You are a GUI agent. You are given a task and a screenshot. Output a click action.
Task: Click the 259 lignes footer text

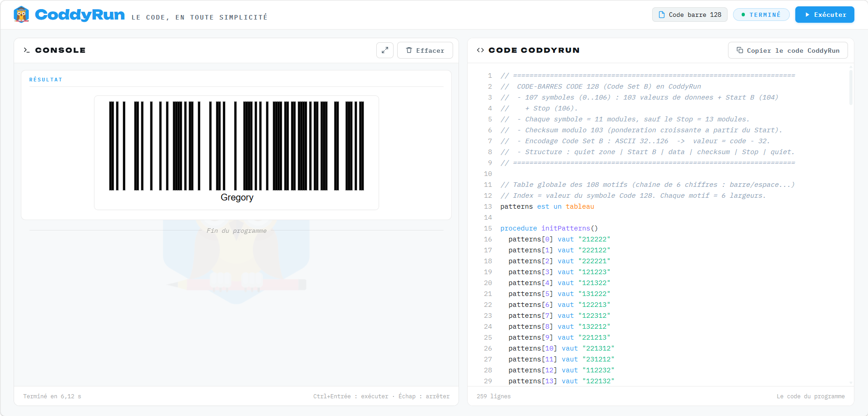pos(494,396)
